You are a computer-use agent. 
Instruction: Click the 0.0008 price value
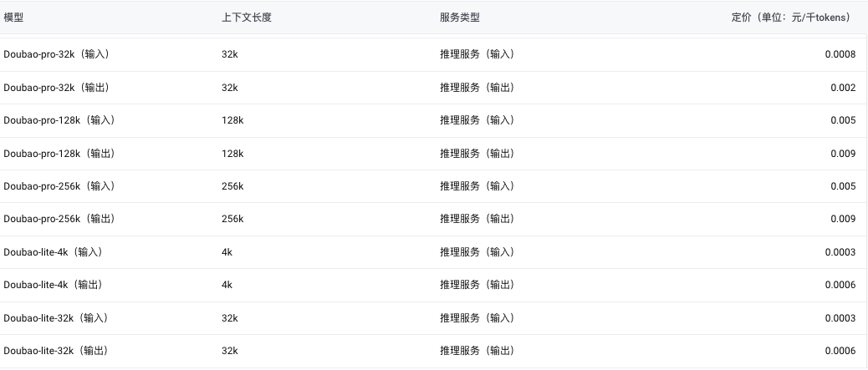pos(840,54)
